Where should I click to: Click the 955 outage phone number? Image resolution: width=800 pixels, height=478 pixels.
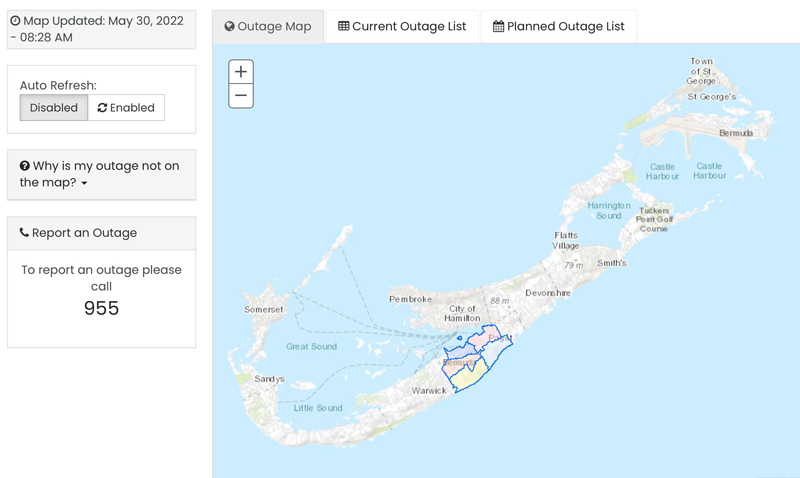point(101,308)
